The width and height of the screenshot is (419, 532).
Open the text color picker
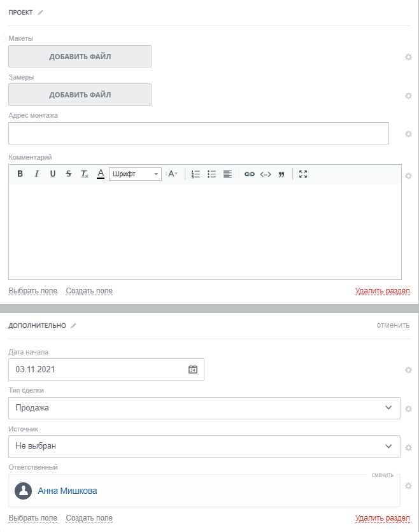click(101, 174)
